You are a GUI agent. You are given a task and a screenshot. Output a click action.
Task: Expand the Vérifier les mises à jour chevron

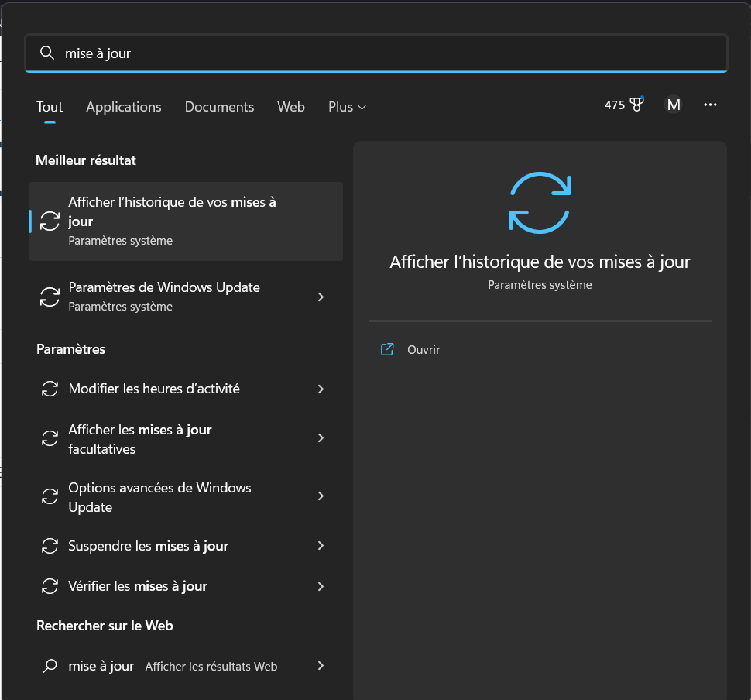pos(321,586)
